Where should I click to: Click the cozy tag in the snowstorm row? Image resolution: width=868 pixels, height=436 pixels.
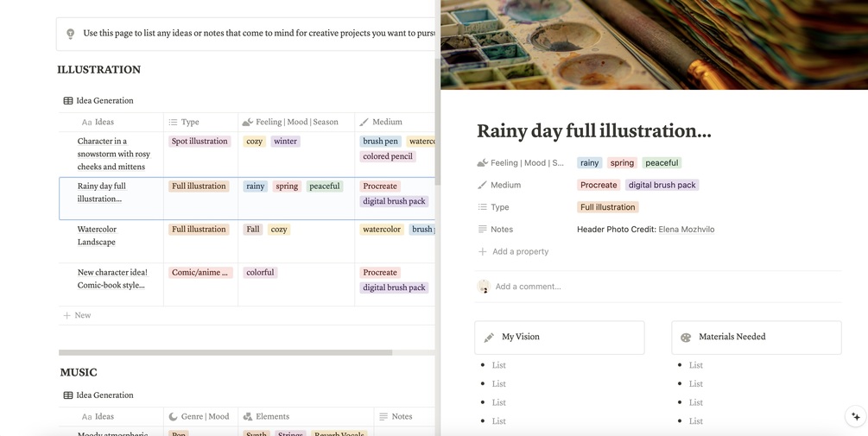(x=255, y=141)
